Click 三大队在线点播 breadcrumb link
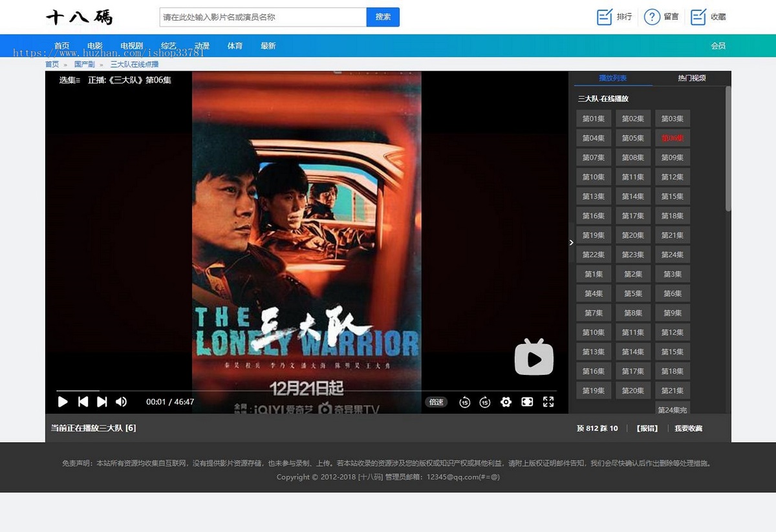 coord(135,64)
